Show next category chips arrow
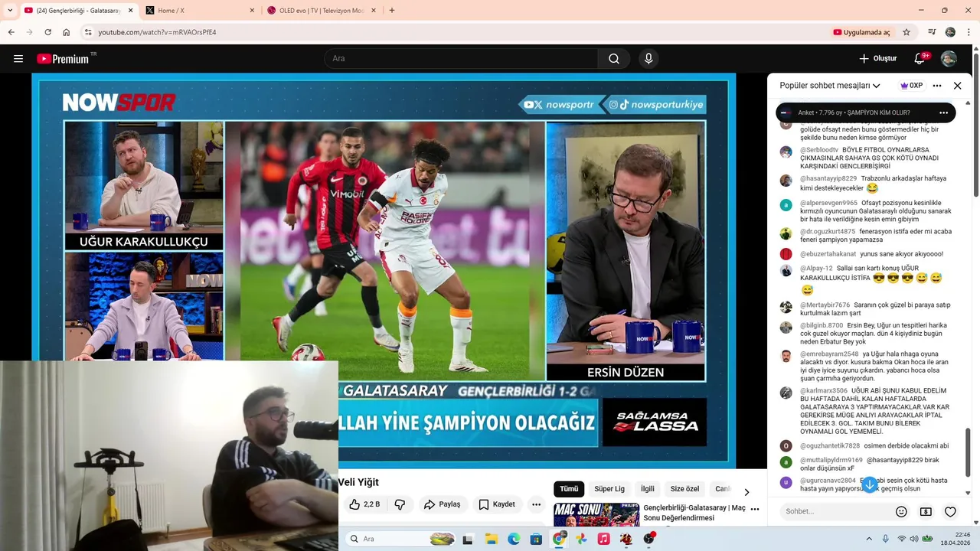This screenshot has height=551, width=980. coord(746,492)
